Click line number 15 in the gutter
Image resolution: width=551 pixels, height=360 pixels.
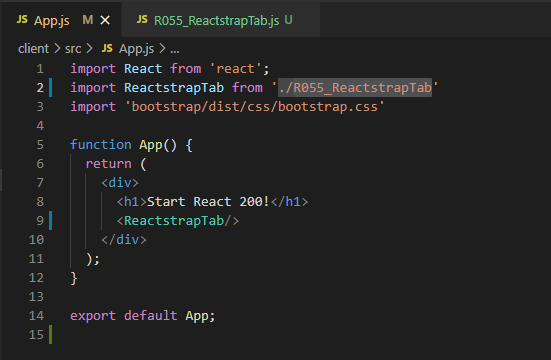pos(36,334)
